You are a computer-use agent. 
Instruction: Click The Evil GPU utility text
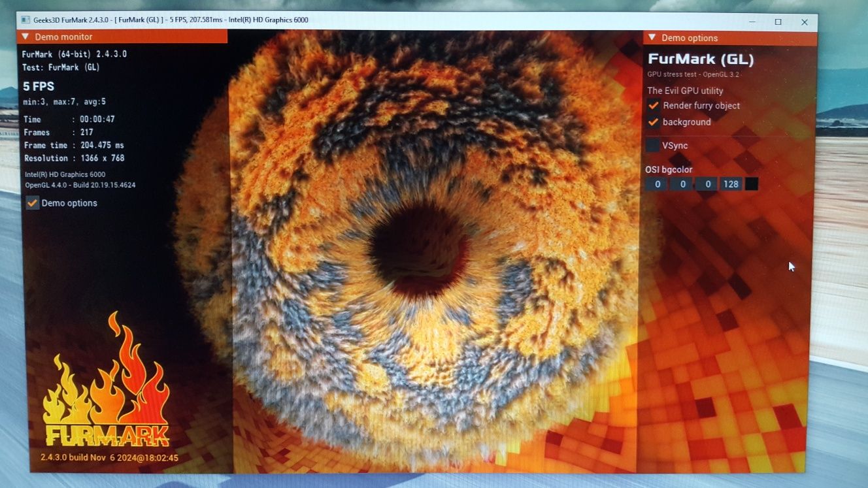point(685,91)
